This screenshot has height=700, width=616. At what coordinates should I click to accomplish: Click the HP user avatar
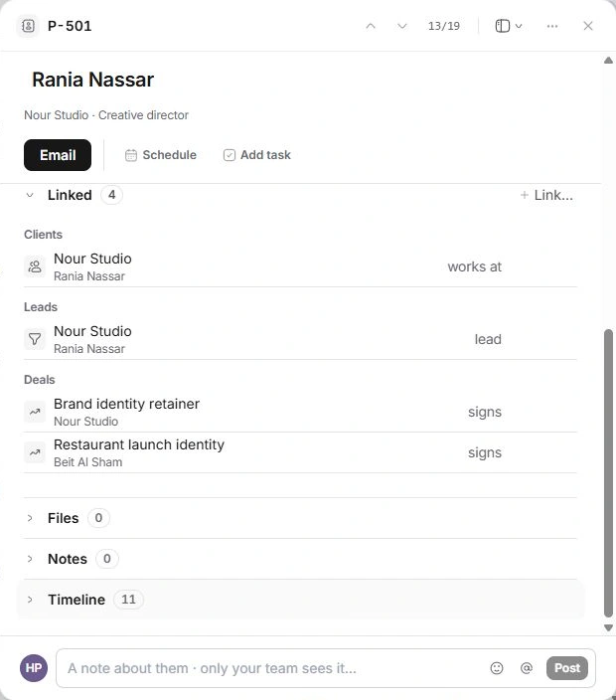point(34,668)
